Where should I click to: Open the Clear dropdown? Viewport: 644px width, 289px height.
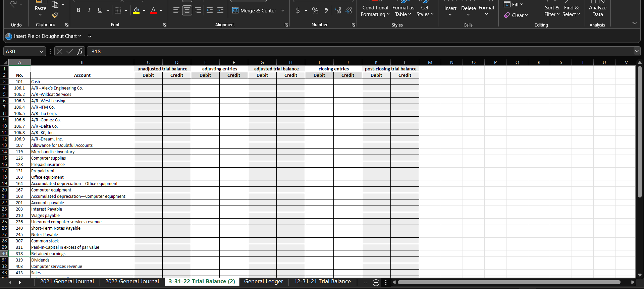point(516,15)
